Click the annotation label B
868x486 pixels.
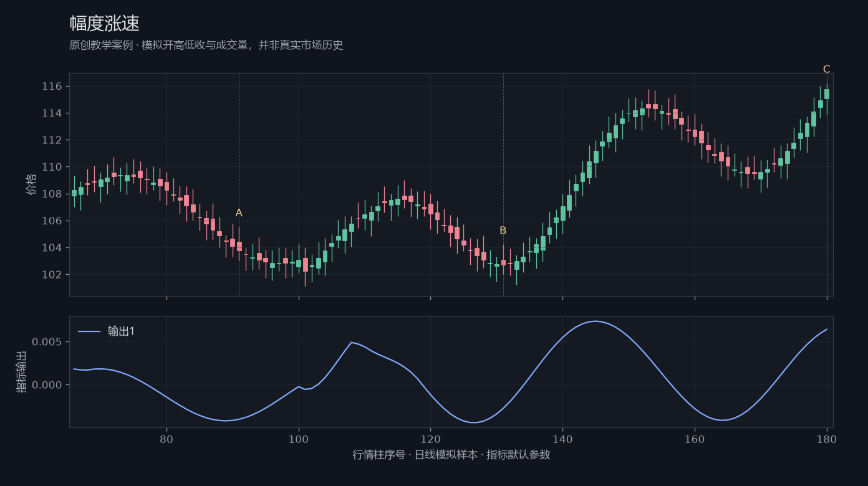(x=503, y=231)
